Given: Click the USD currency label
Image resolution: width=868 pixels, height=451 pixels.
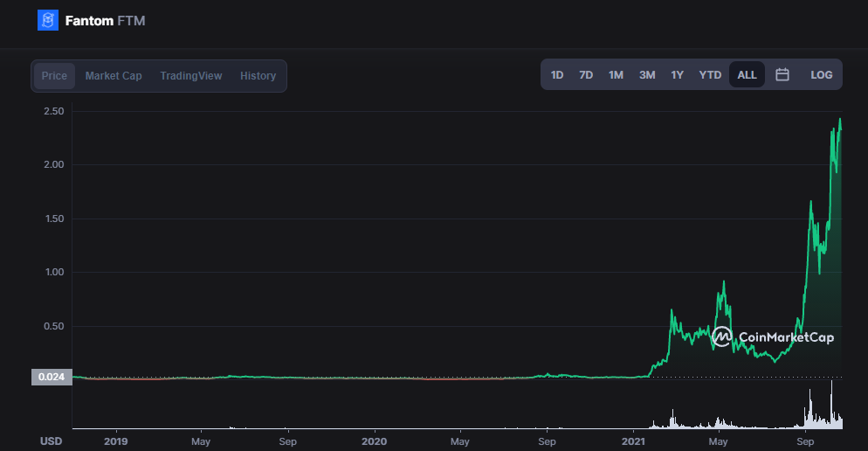Looking at the screenshot, I should pyautogui.click(x=51, y=441).
